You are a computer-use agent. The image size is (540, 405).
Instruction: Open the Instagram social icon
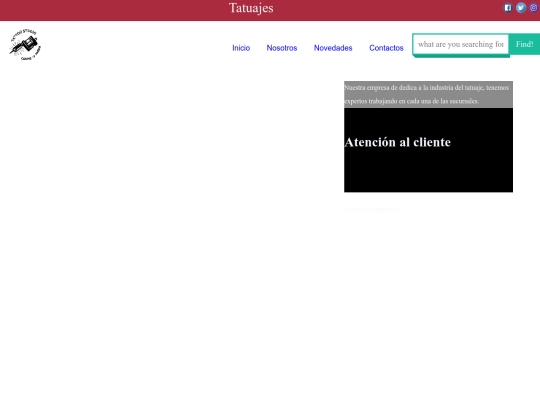534,8
